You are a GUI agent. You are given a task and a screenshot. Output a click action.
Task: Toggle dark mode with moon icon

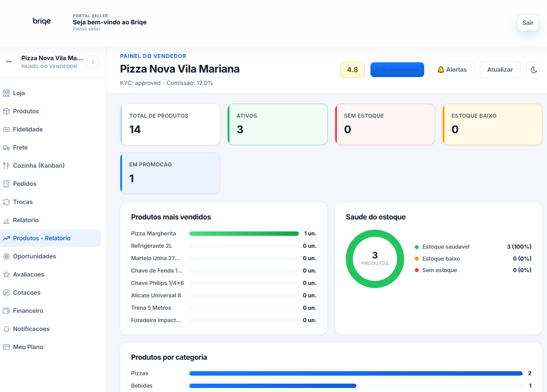(x=534, y=70)
